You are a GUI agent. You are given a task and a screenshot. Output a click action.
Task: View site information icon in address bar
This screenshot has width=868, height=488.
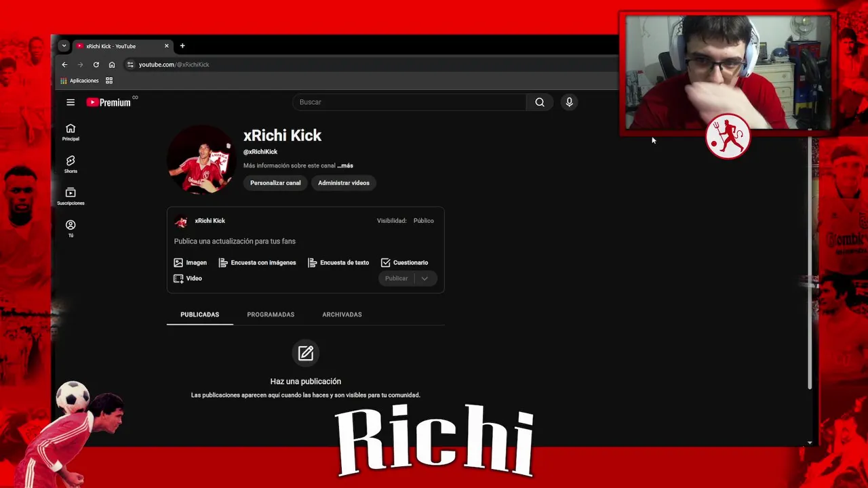coord(130,64)
